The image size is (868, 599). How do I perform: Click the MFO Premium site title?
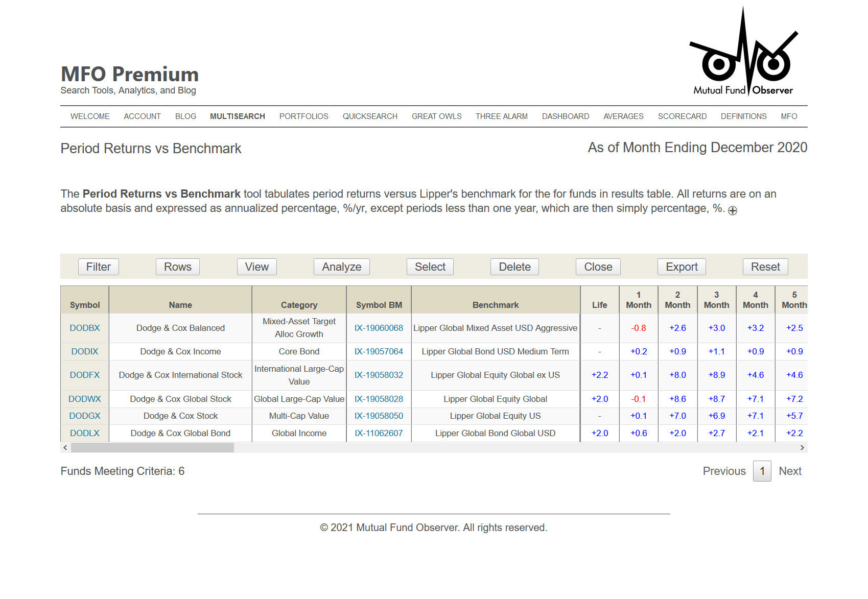130,75
